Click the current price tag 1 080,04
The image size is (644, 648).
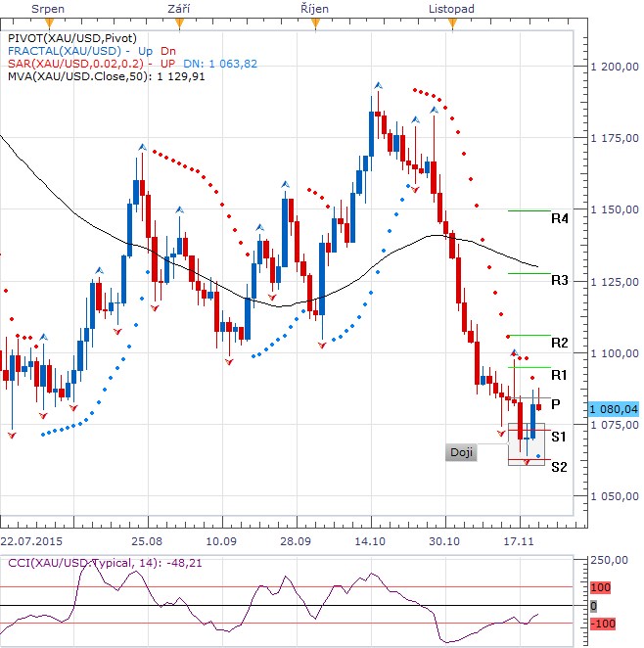click(x=614, y=409)
